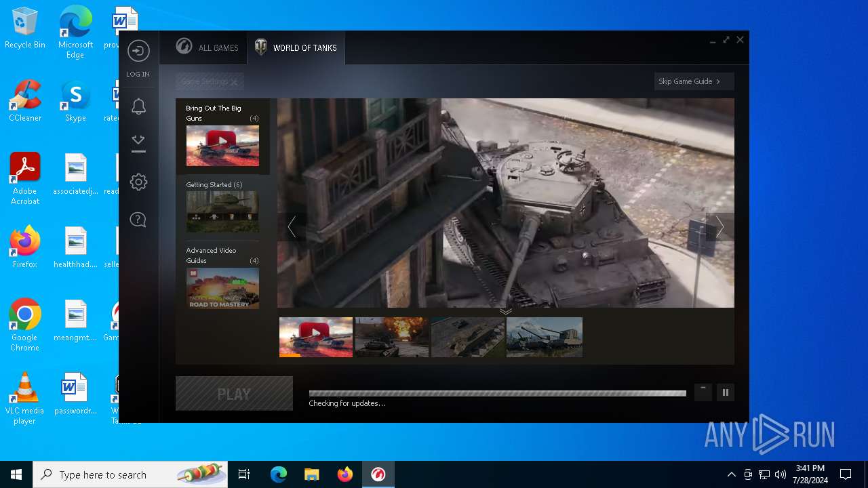Select Firefox desktop shortcut
This screenshot has width=868, height=488.
[25, 247]
